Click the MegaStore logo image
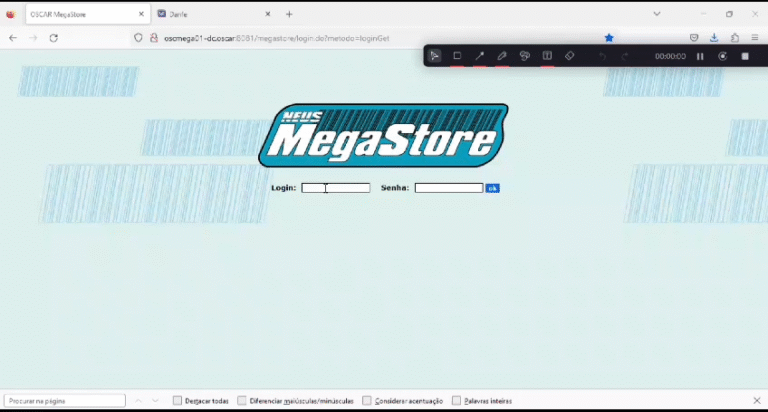The image size is (768, 412). click(384, 135)
